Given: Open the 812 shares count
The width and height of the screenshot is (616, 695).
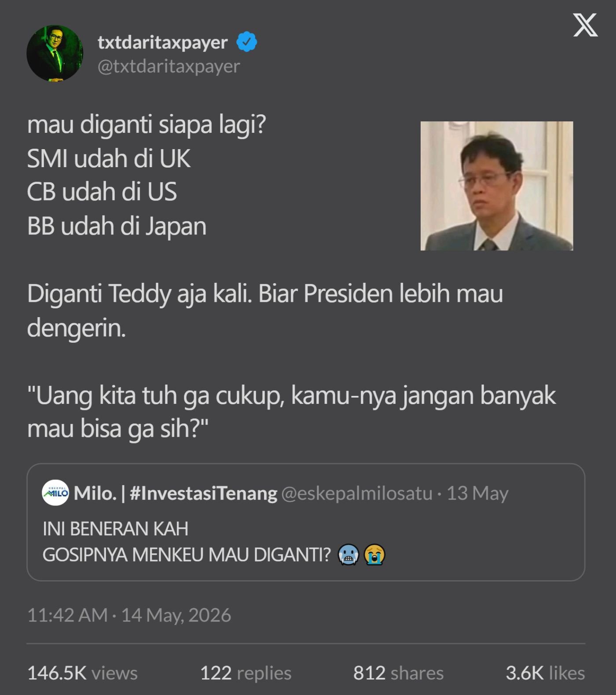Looking at the screenshot, I should point(398,673).
